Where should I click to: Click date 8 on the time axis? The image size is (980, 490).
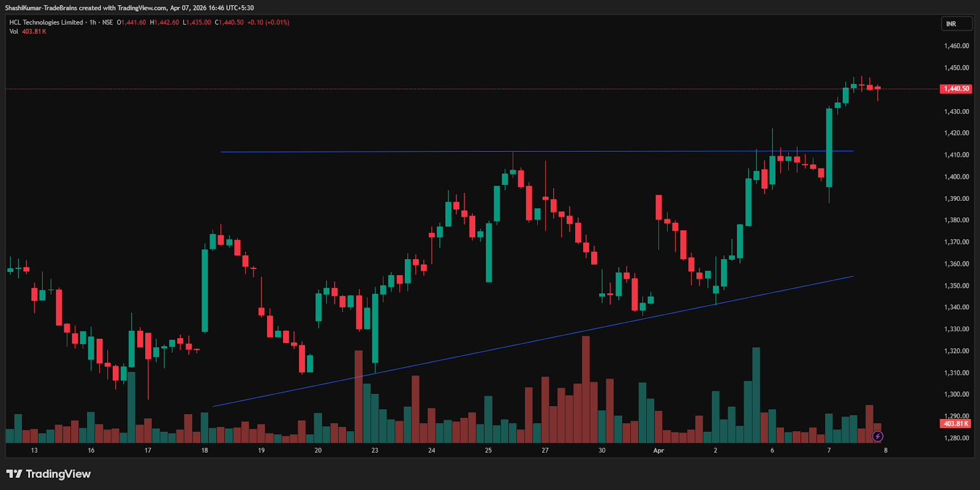pyautogui.click(x=885, y=450)
